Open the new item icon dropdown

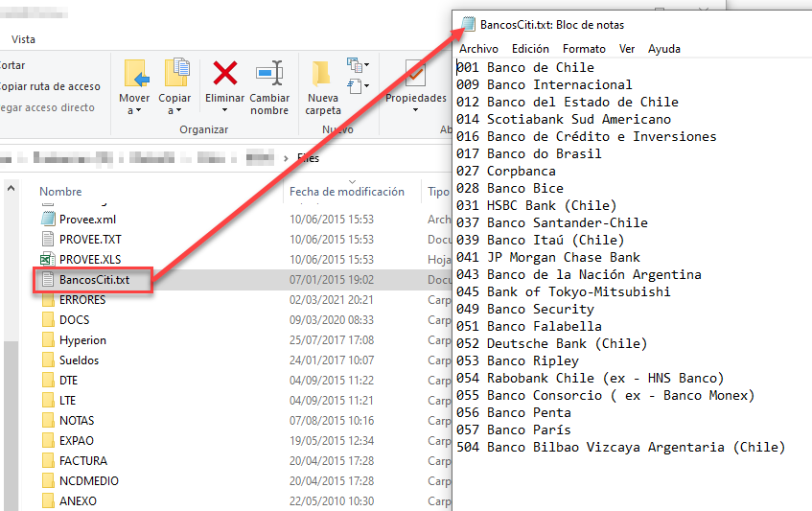click(x=359, y=65)
